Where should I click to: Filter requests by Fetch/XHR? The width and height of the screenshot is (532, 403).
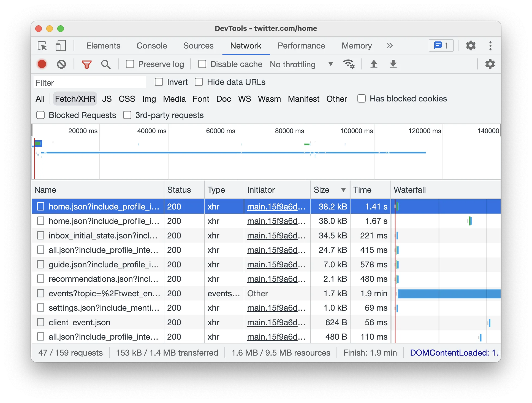[x=75, y=99]
